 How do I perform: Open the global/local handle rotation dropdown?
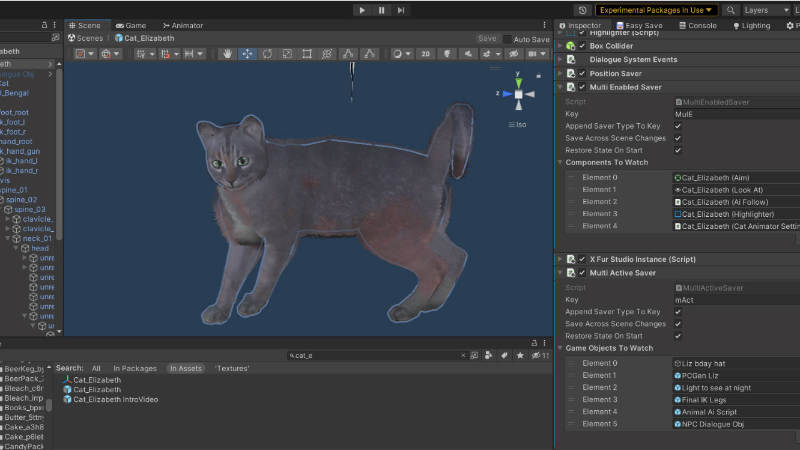(110, 54)
